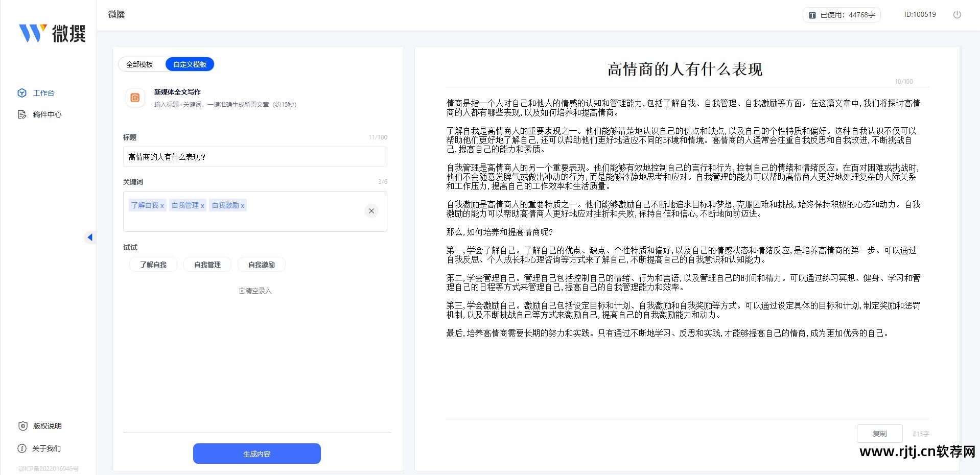980x475 pixels.
Task: Remove the 了解自我 keyword tag
Action: pos(162,206)
